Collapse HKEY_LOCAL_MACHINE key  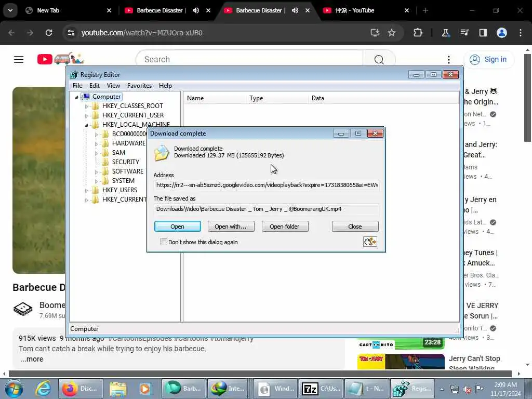(x=86, y=125)
